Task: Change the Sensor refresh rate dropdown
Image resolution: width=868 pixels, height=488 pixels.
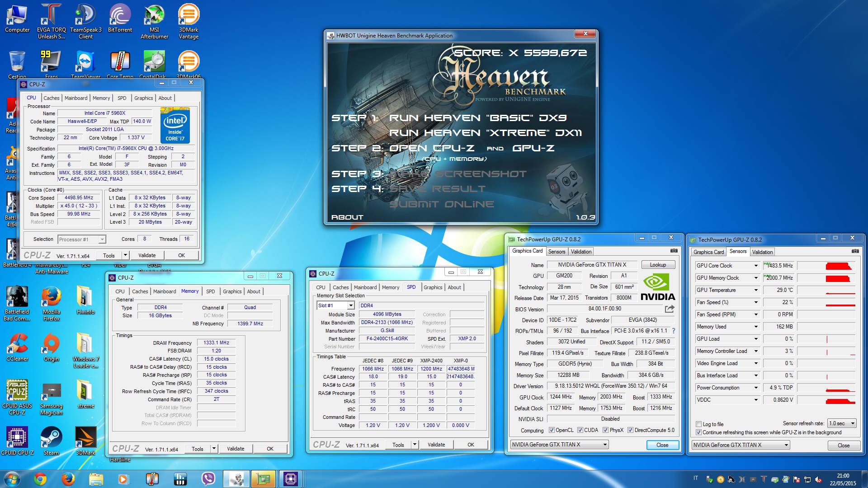Action: (842, 423)
